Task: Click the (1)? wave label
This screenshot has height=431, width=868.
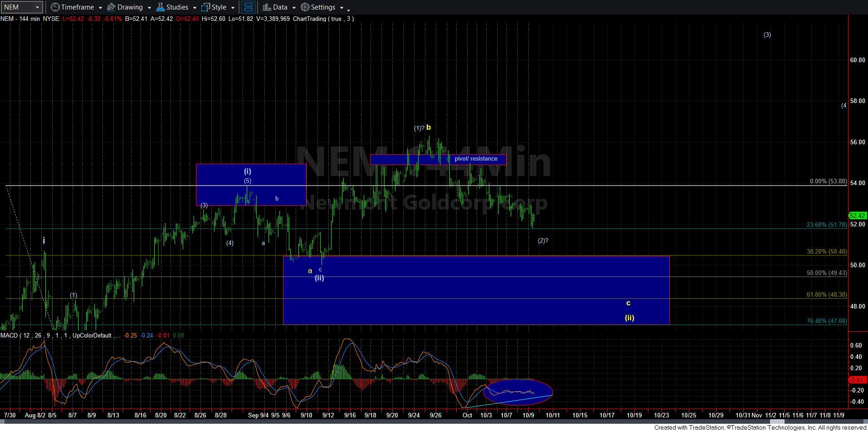Action: click(419, 128)
